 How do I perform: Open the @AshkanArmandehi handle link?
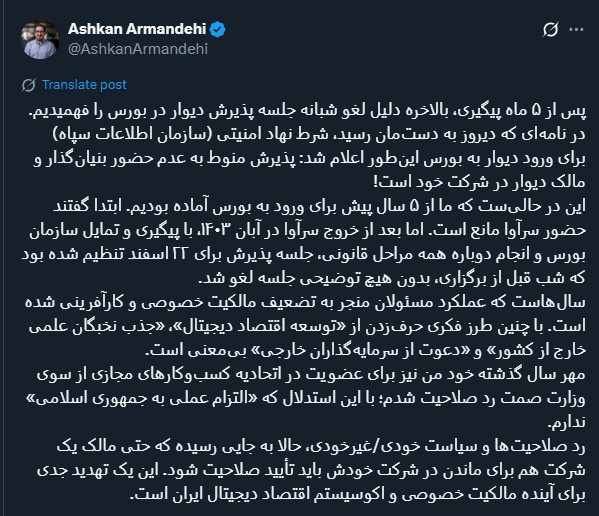[x=138, y=49]
